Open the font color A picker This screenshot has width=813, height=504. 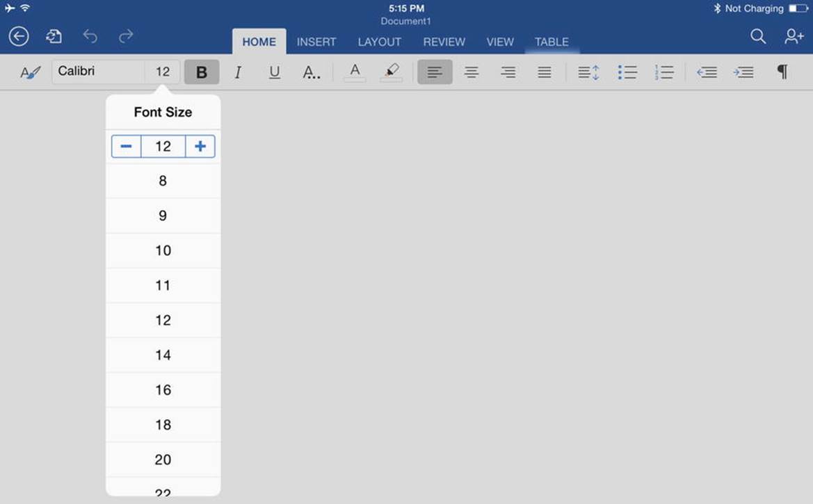pos(355,72)
